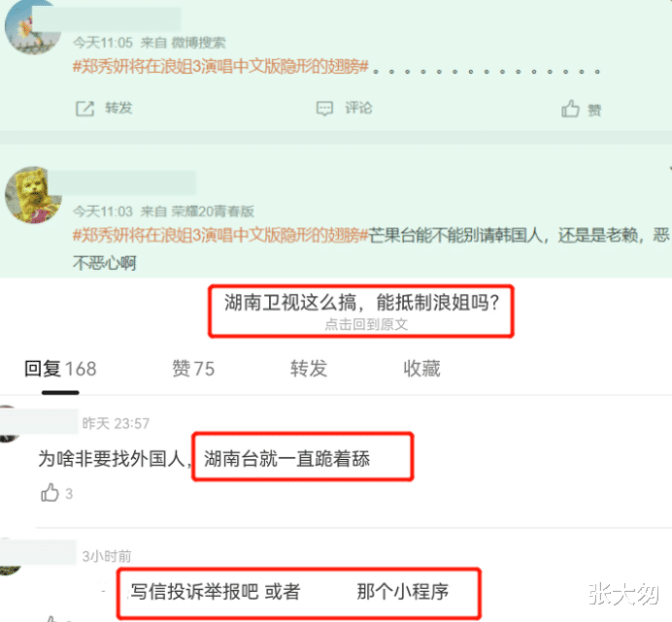Tap the 赞 label beside thumbs-up
672x622 pixels.
[x=594, y=111]
